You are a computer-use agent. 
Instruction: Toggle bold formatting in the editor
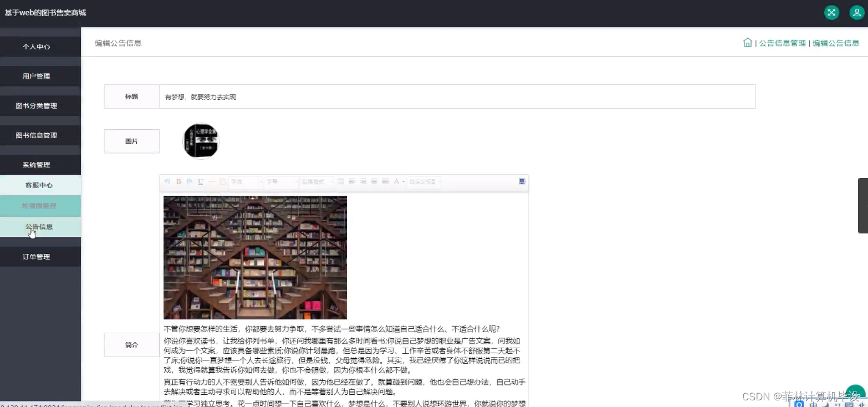178,182
